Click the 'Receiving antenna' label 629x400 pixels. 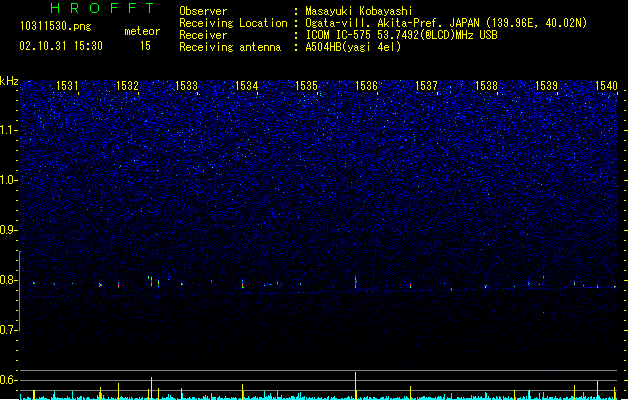pos(230,47)
